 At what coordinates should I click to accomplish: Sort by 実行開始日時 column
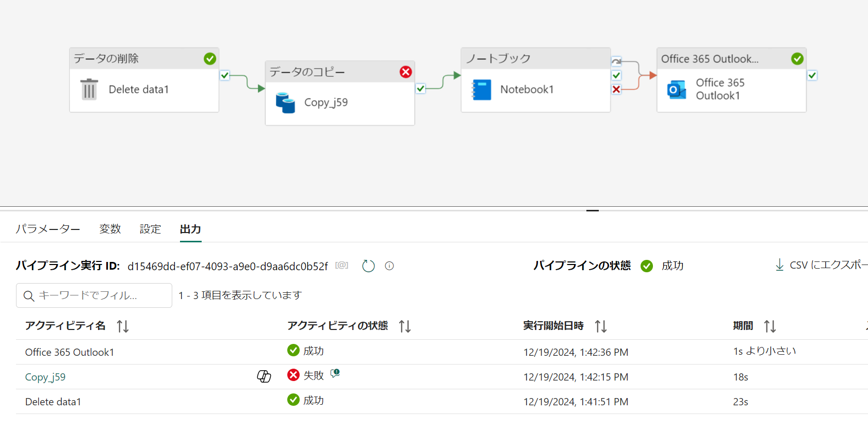(601, 326)
